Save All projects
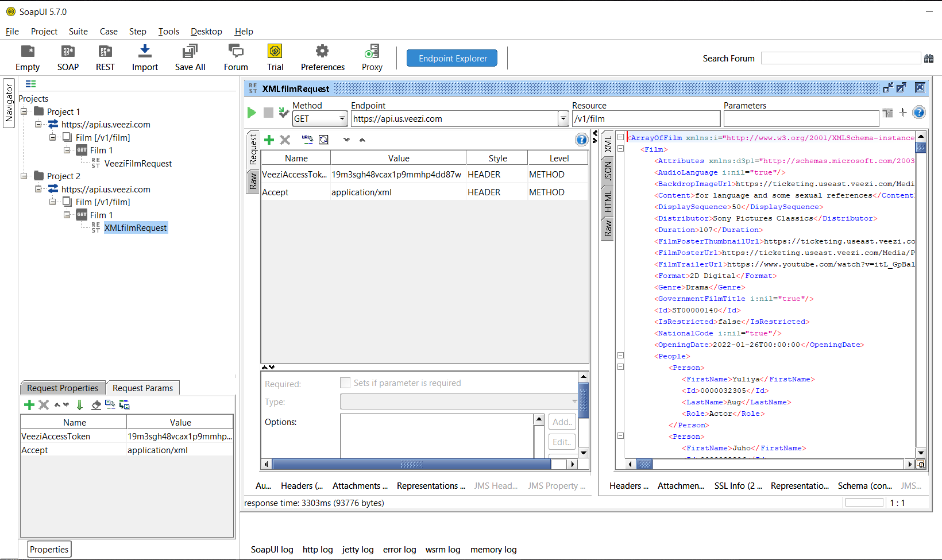This screenshot has height=560, width=942. point(190,57)
